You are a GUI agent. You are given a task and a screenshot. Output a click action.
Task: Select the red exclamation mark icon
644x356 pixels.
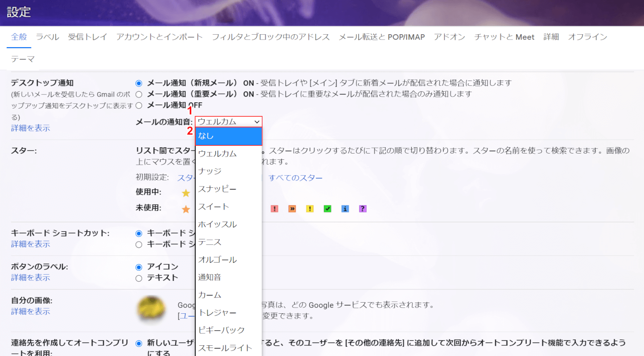pyautogui.click(x=275, y=209)
